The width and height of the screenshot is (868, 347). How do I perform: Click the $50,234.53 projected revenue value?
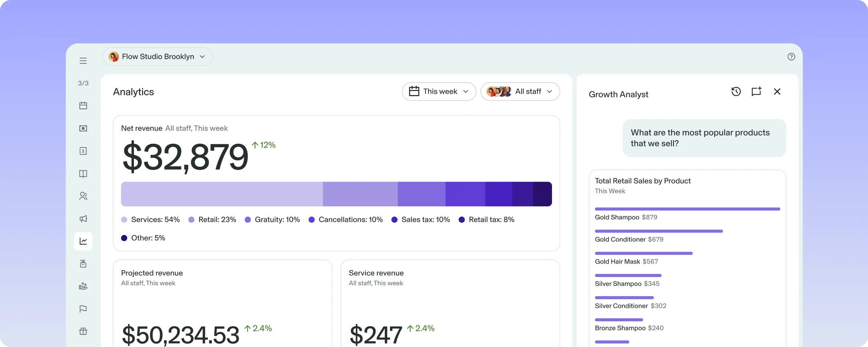point(180,335)
